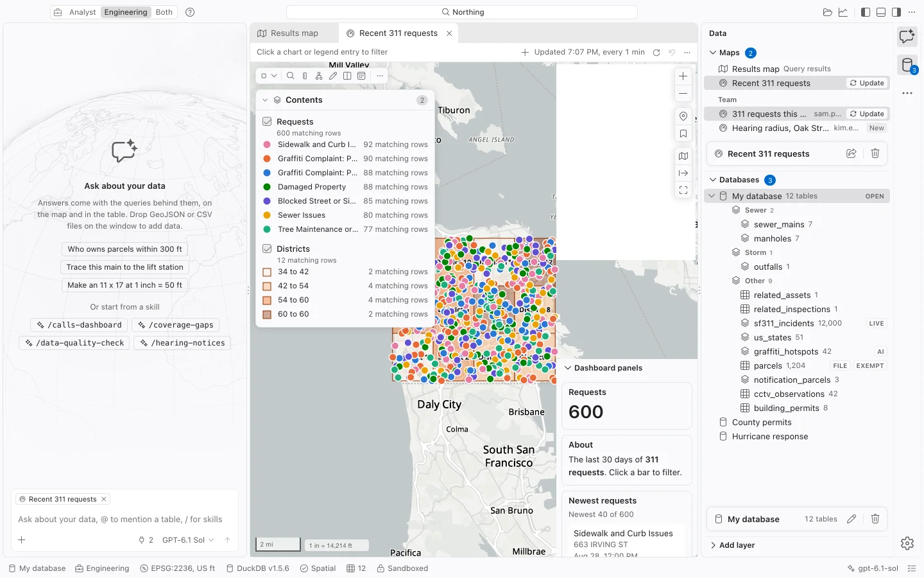
Task: Open the GPT-6.1 Sol model dropdown
Action: [x=188, y=540]
